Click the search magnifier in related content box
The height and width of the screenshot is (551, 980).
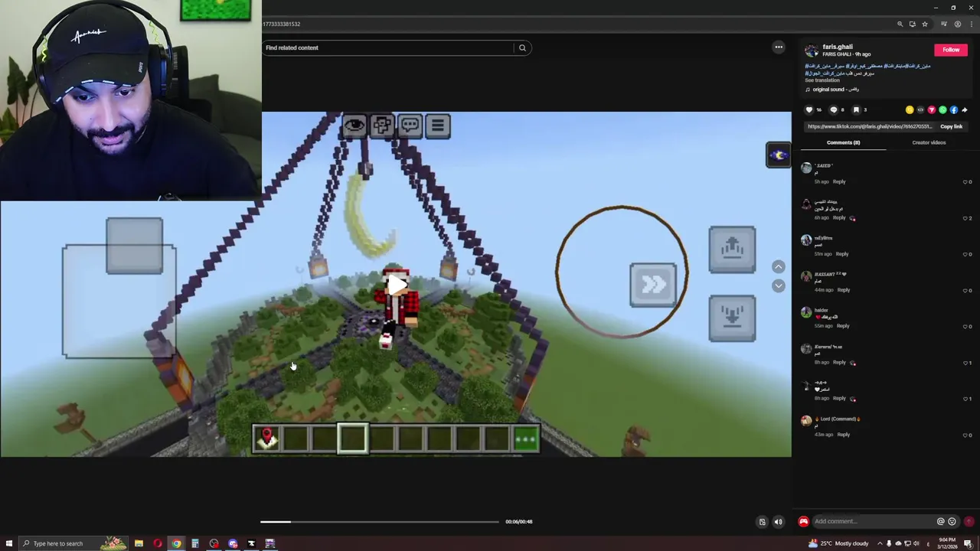pyautogui.click(x=522, y=47)
